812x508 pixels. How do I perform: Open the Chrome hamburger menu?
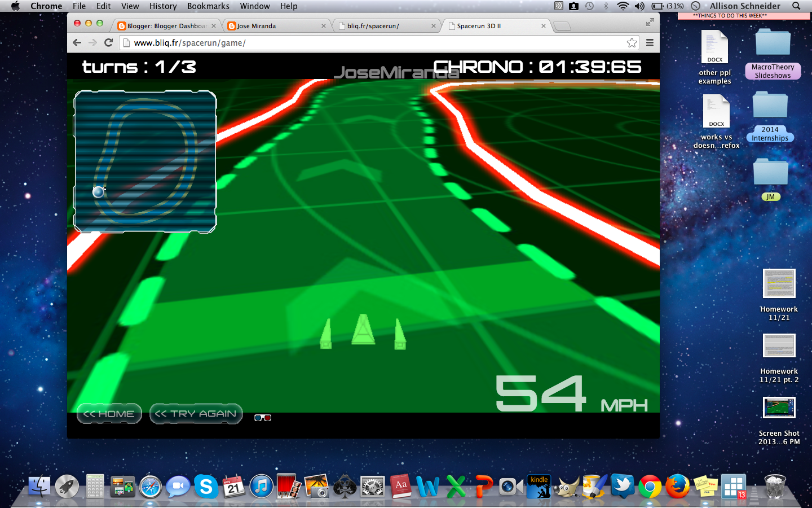650,42
